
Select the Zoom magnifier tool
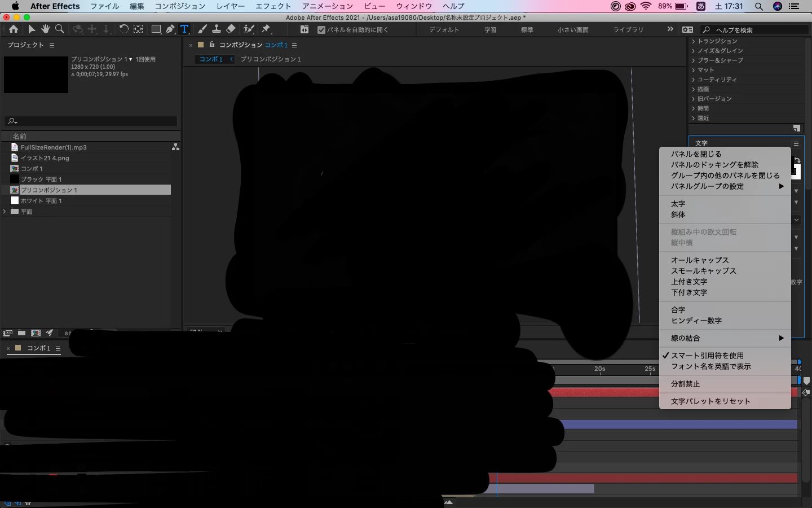click(x=59, y=29)
